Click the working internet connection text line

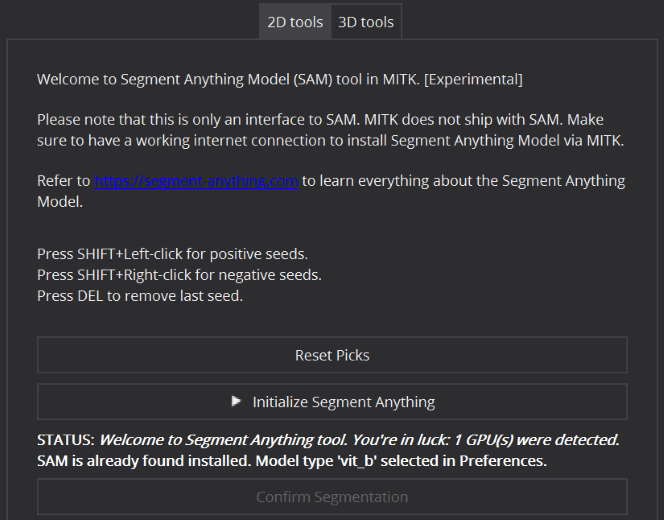pos(331,141)
